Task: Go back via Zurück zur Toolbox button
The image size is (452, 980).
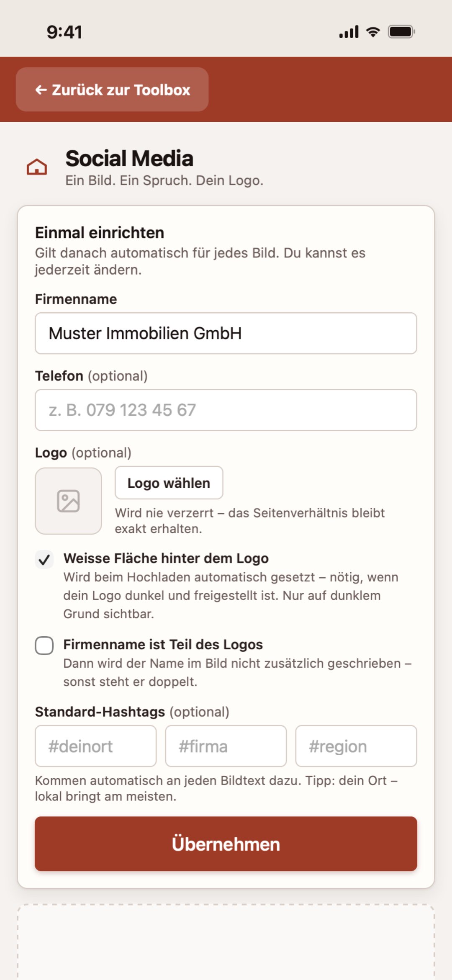Action: coord(112,90)
